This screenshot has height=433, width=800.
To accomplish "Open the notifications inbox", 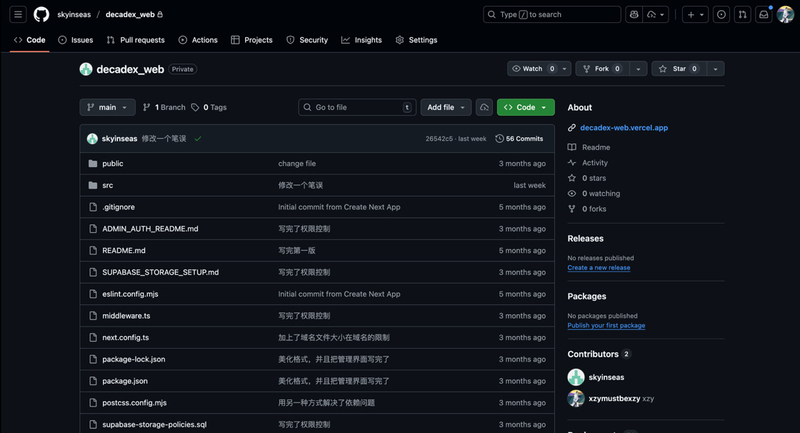I will click(764, 15).
